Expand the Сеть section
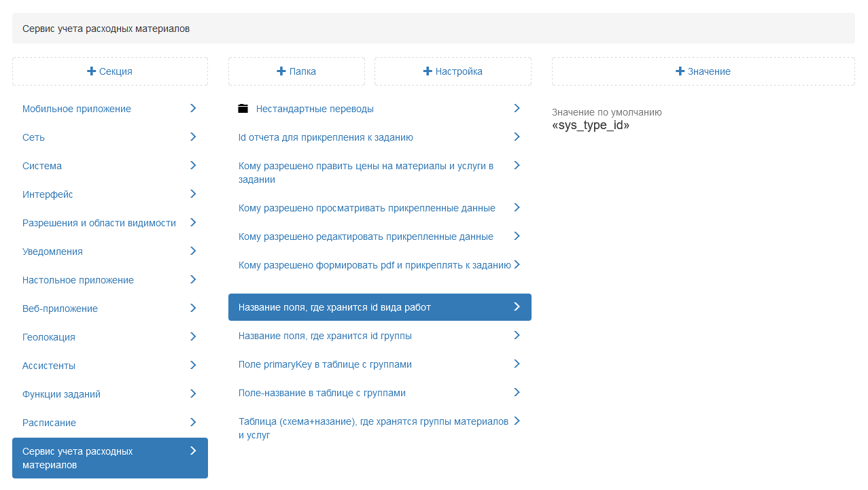This screenshot has width=868, height=490. (x=33, y=137)
